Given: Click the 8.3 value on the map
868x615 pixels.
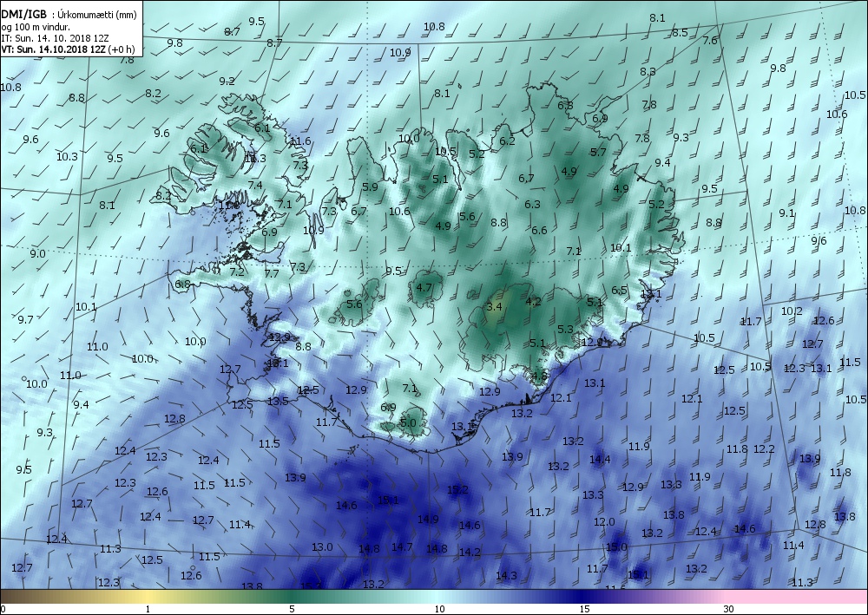Looking at the screenshot, I should 648,71.
